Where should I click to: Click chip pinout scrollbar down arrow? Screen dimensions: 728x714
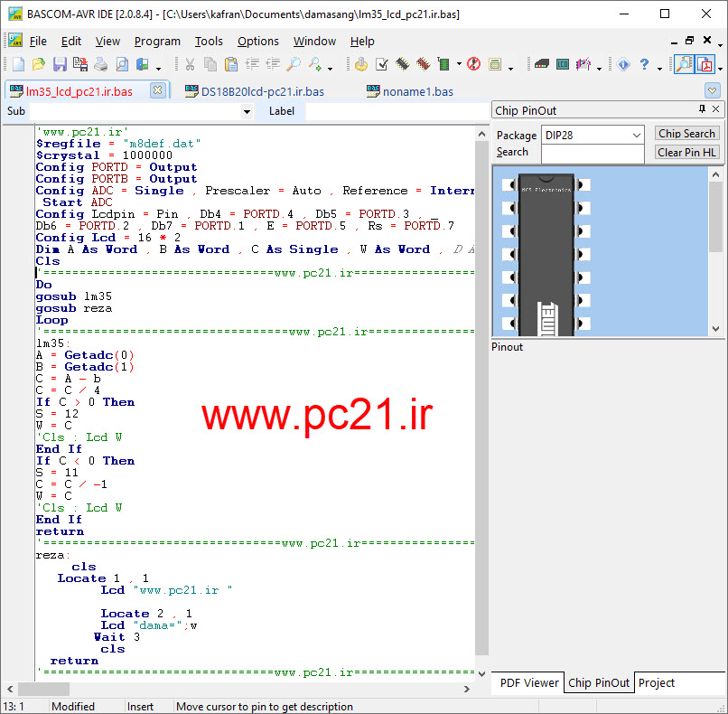[715, 329]
